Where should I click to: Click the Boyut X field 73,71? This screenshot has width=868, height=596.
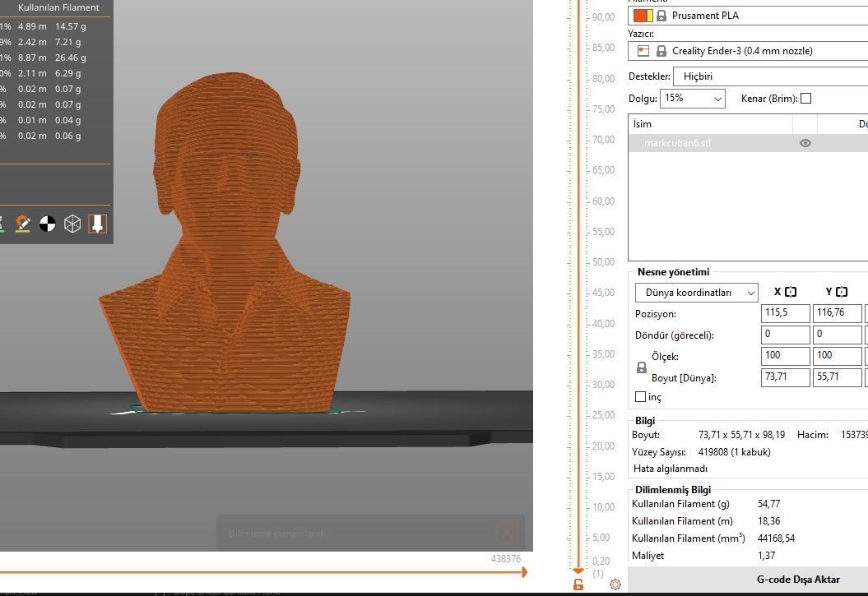tap(786, 377)
